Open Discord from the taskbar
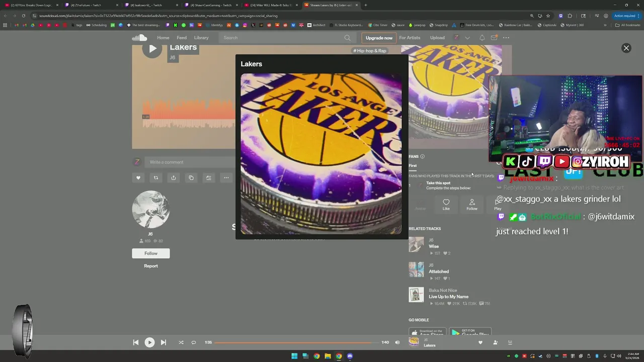 pos(350,356)
